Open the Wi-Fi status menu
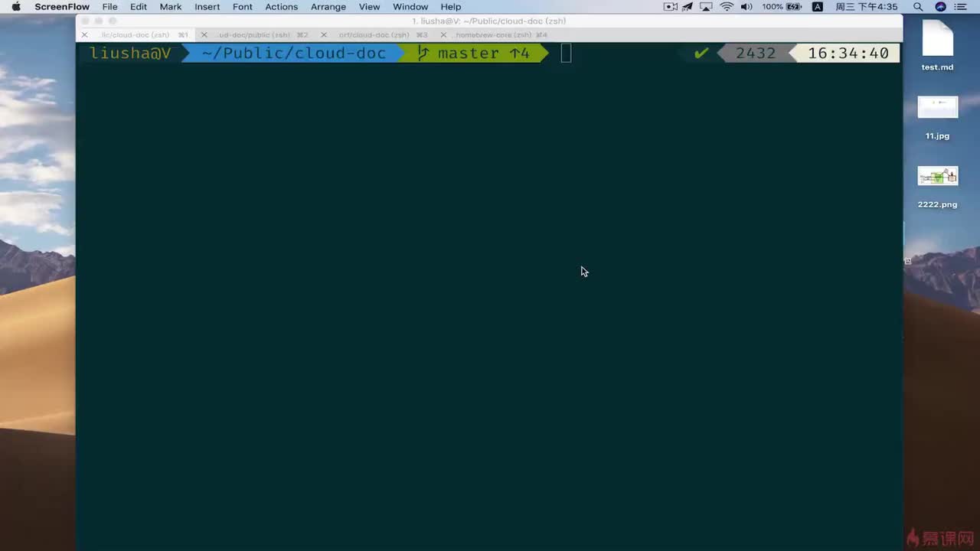The width and height of the screenshot is (980, 551). tap(727, 7)
